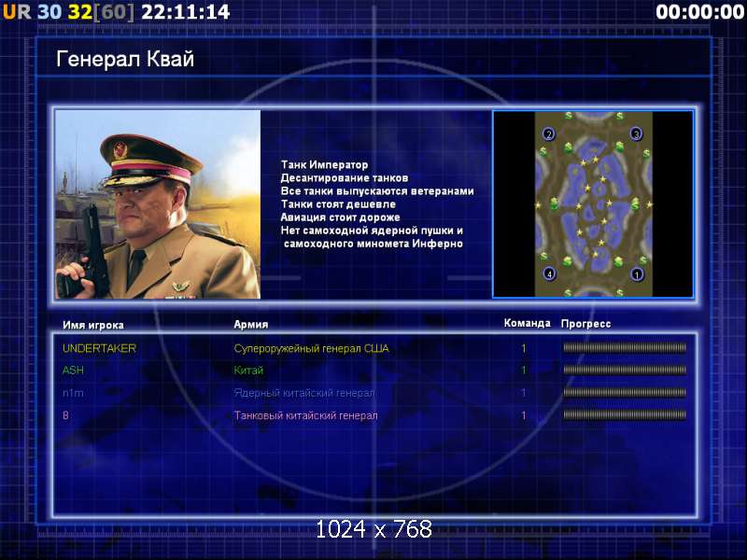Screen dimensions: 747x560
Task: Click start position marker 2 on minimap
Action: [549, 134]
